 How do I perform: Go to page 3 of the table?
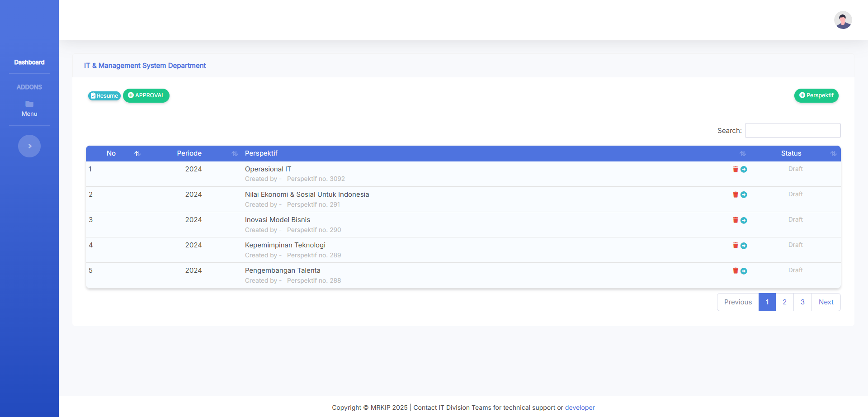pos(802,302)
